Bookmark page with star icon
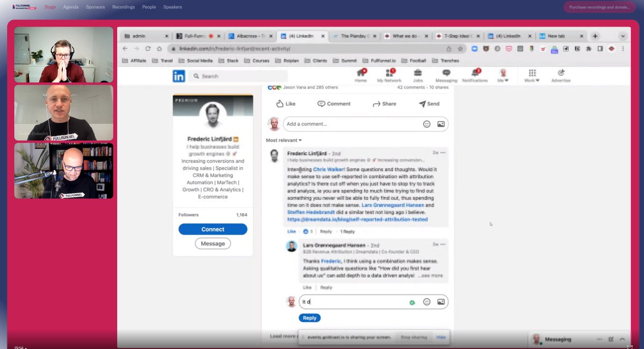Image resolution: width=644 pixels, height=349 pixels. point(460,48)
